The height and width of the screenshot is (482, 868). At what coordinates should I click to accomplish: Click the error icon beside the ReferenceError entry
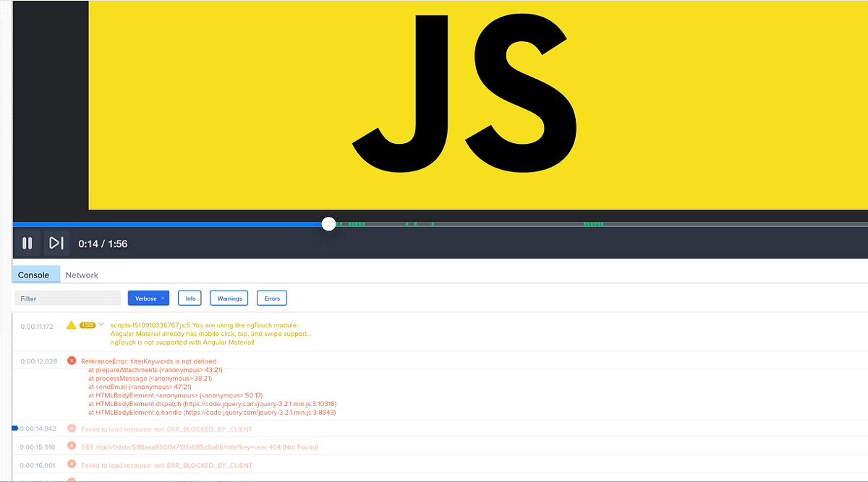point(71,361)
